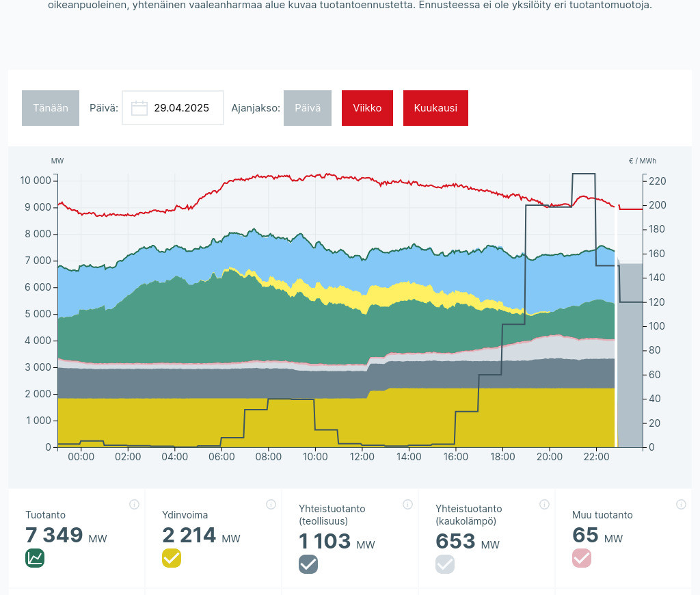Click the date field showing 29.04.2025
Image resolution: width=700 pixels, height=595 pixels.
[181, 108]
